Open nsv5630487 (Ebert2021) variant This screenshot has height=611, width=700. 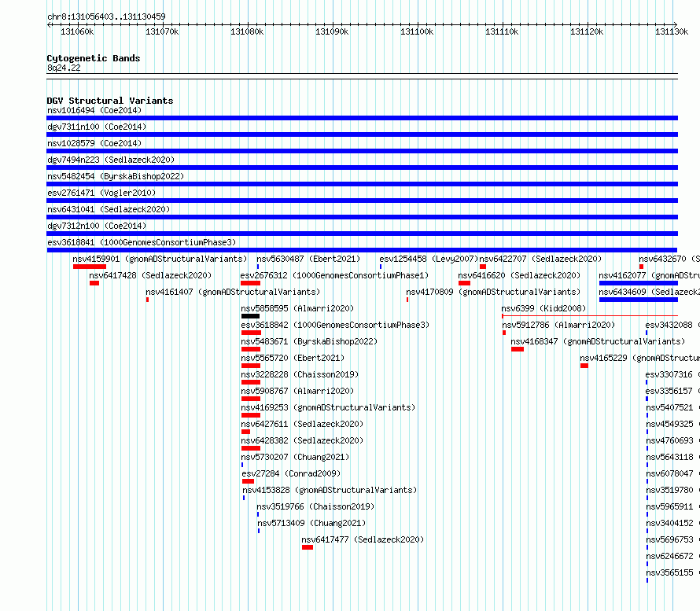tap(308, 259)
